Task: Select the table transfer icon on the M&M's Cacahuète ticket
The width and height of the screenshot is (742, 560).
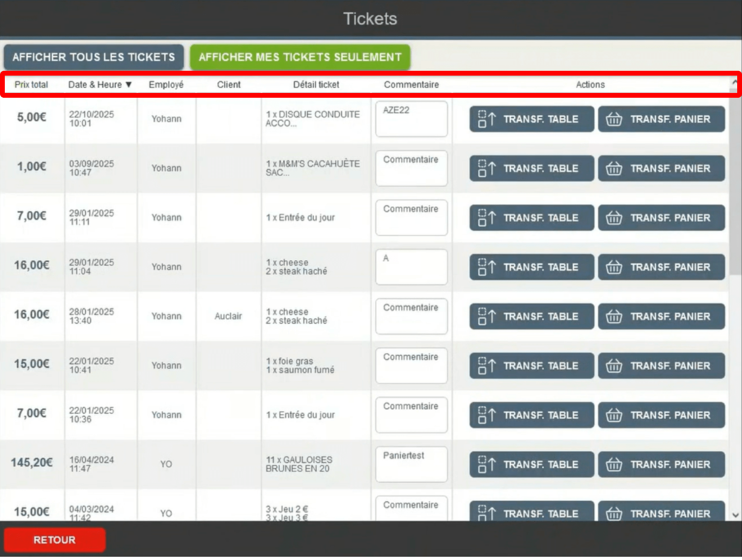Action: 486,169
